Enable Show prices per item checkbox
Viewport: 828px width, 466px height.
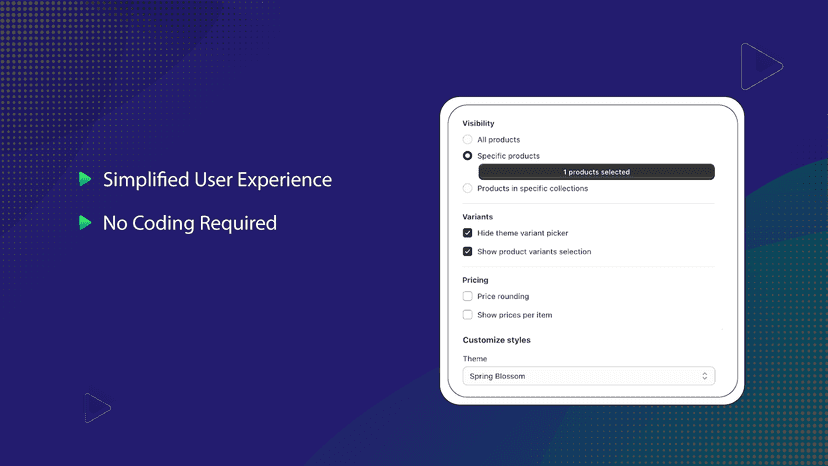[467, 315]
